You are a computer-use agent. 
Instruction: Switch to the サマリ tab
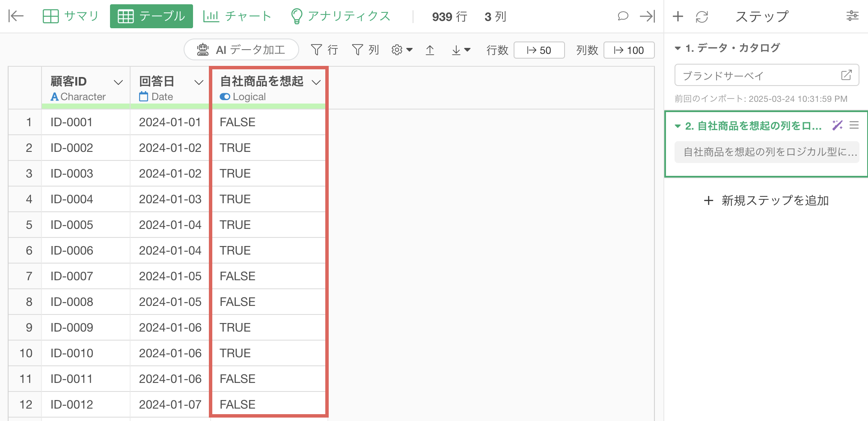71,16
